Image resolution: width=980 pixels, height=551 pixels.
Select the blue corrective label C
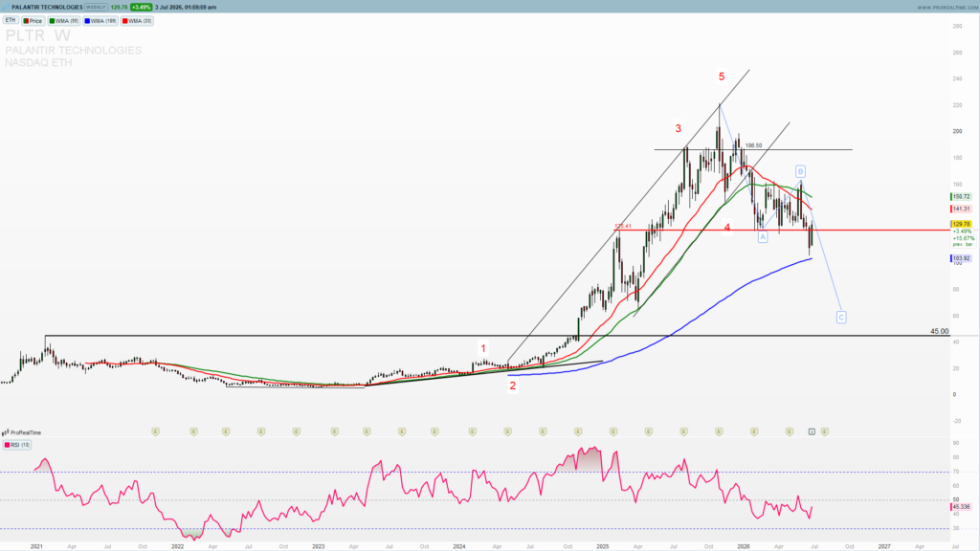tap(841, 318)
